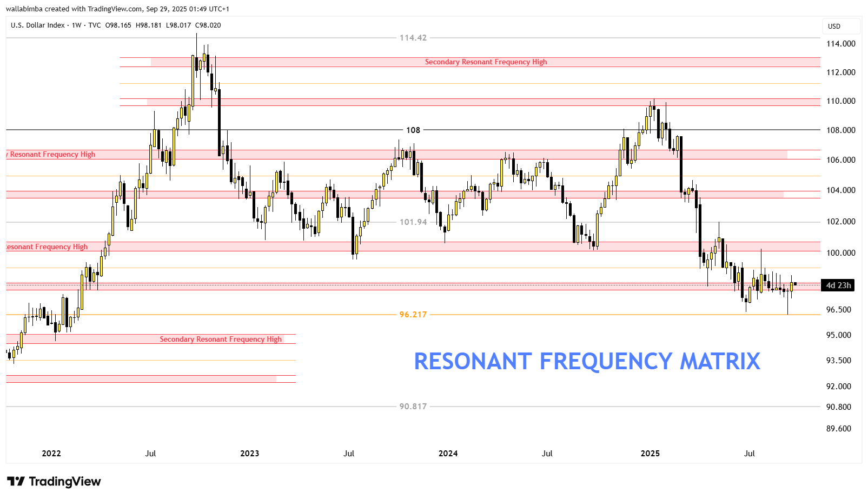The image size is (868, 499).
Task: Select the top Secondary Resonant Frequency High zone label
Action: pos(486,62)
